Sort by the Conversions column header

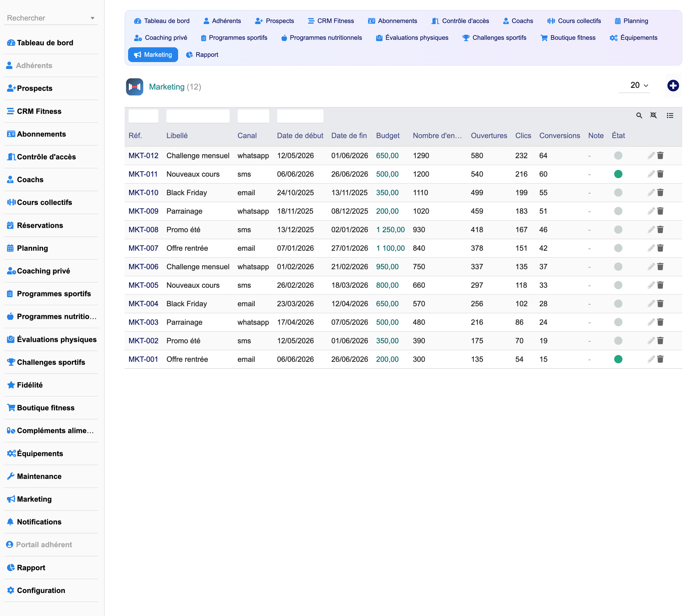pos(559,136)
